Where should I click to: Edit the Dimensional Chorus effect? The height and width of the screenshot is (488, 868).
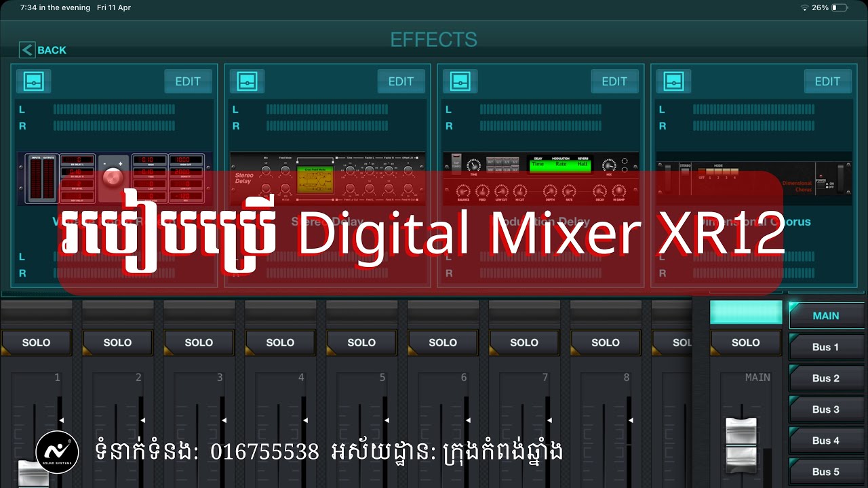[827, 81]
